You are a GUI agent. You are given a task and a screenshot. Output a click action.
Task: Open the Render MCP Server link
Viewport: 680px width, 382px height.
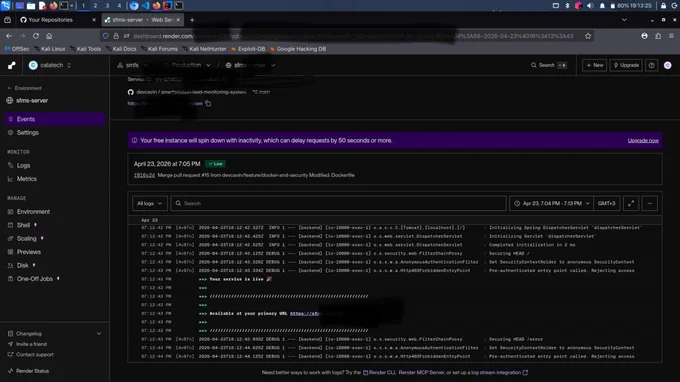click(x=421, y=372)
